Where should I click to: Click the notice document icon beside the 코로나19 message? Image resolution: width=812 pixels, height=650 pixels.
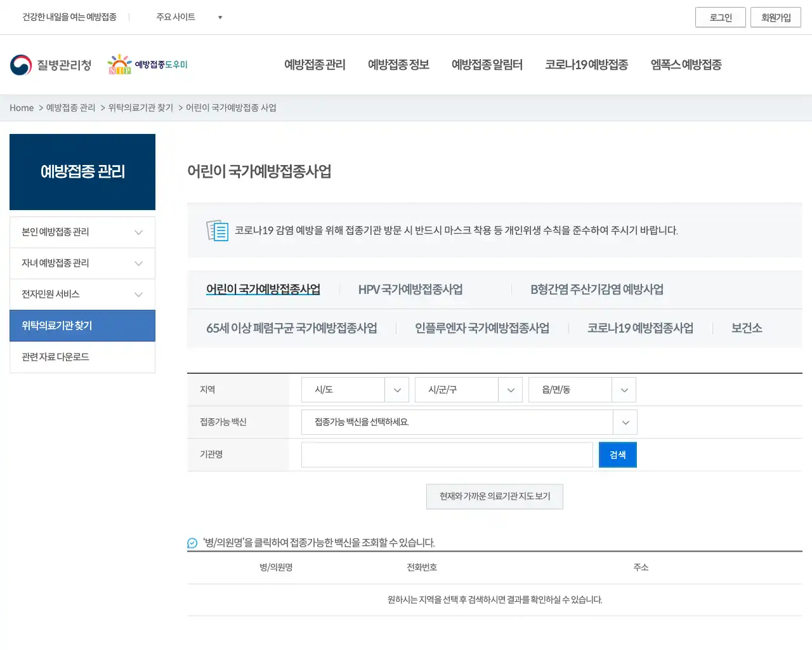(218, 230)
